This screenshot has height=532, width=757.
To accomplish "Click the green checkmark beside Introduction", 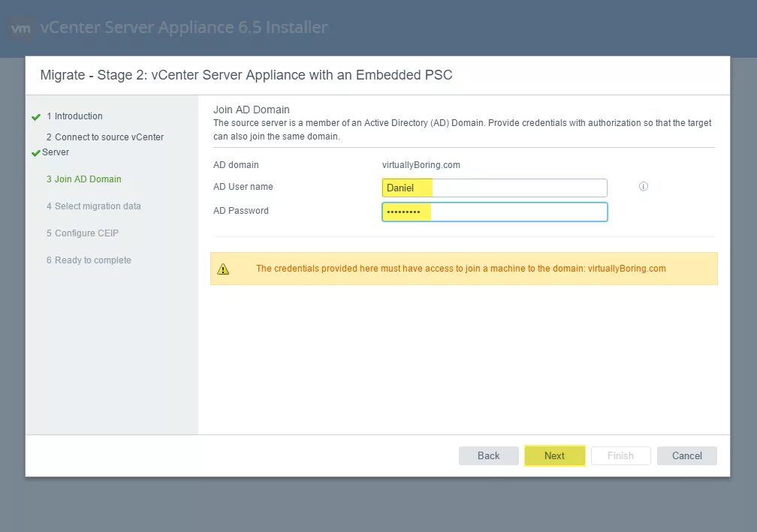I will (35, 117).
